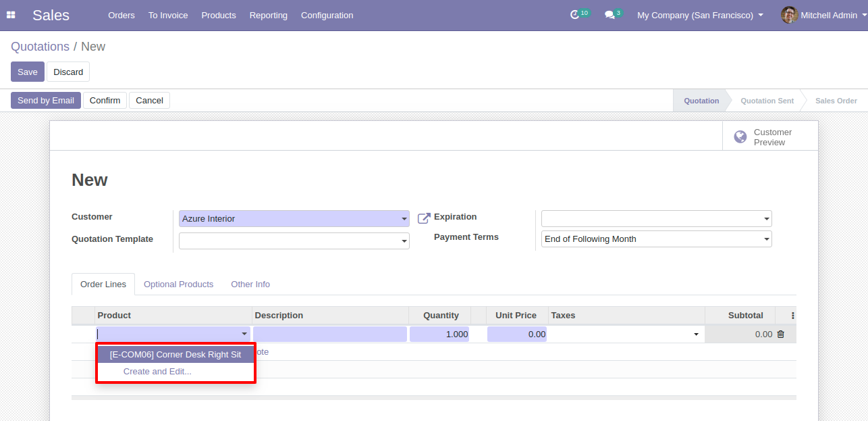Open the activities clock icon
Image resolution: width=868 pixels, height=421 pixels.
pos(575,15)
